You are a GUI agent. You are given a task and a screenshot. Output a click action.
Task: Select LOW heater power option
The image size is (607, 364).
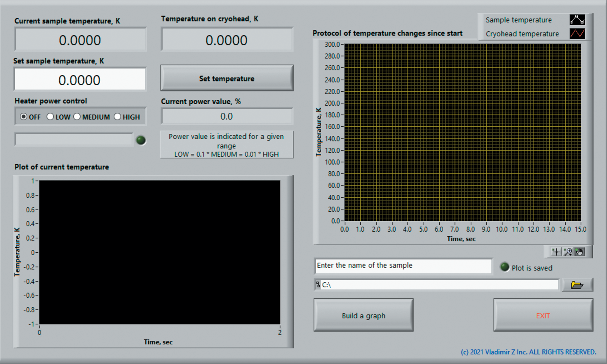[50, 117]
